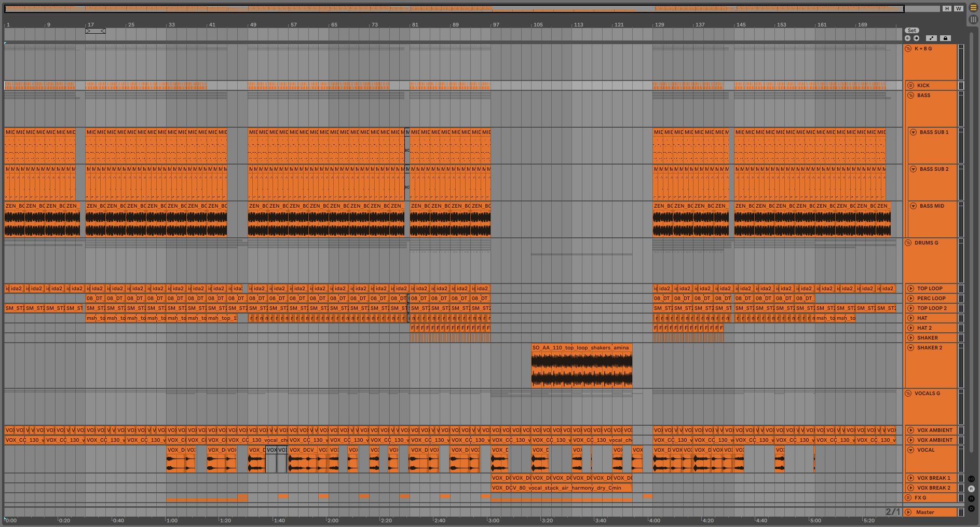Switch to Session view with the vertical-lines icon
980x527 pixels.
point(973,19)
